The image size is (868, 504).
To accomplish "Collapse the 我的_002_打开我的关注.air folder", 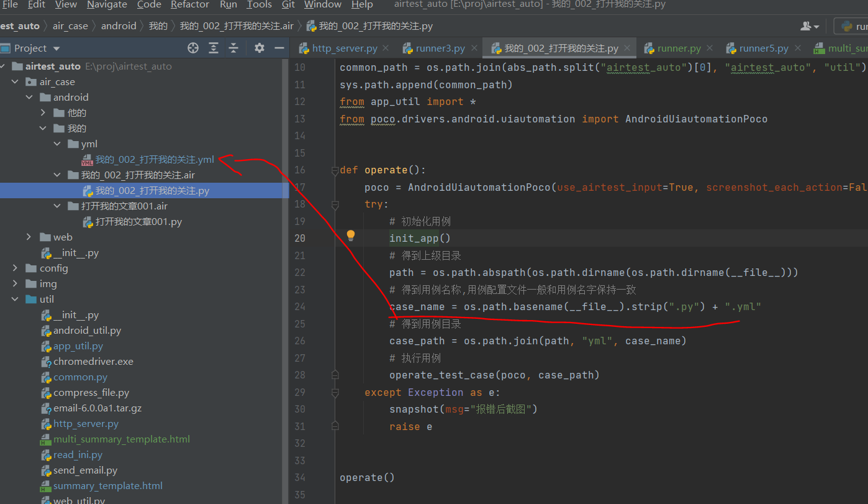I will pyautogui.click(x=57, y=175).
